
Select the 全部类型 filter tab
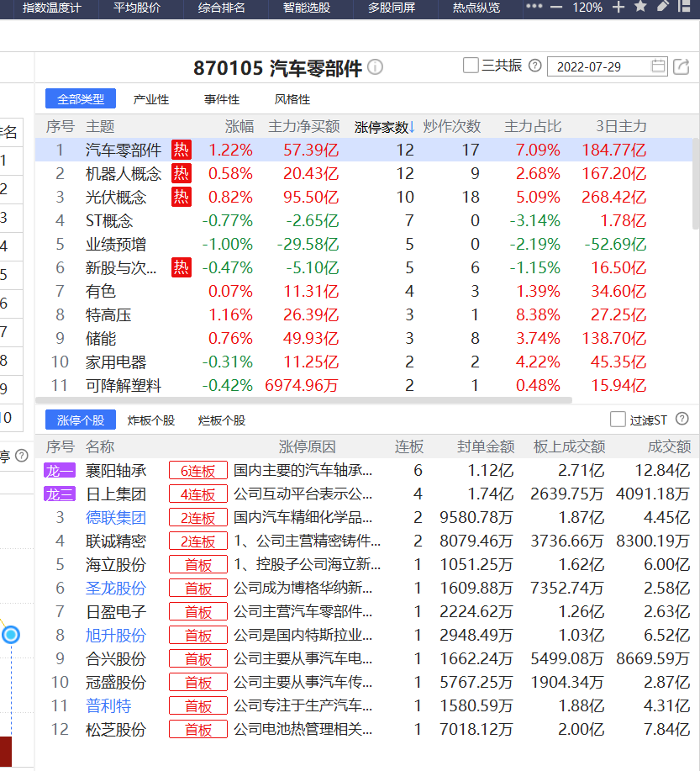tap(81, 99)
